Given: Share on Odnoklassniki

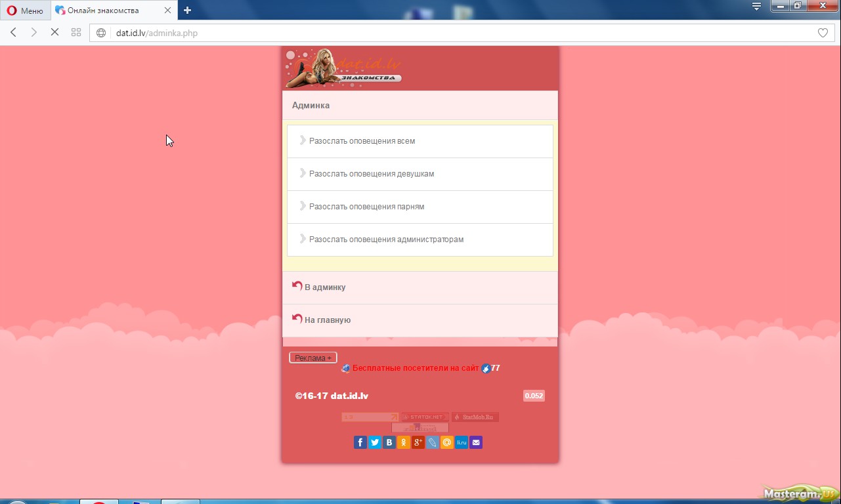Looking at the screenshot, I should tap(404, 442).
